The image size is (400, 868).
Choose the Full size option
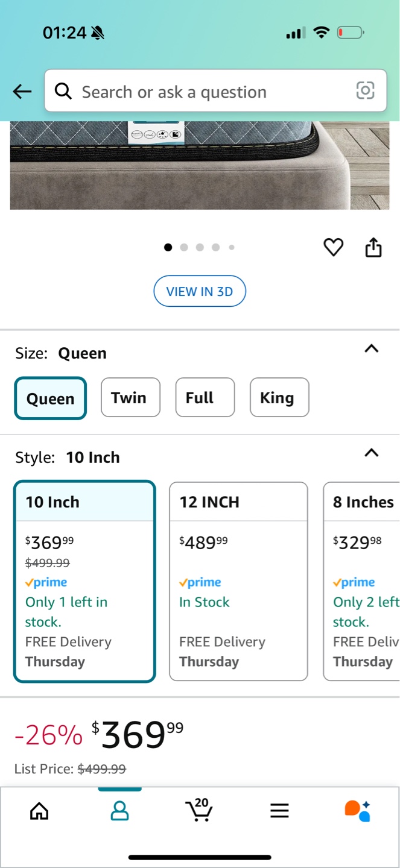click(205, 397)
